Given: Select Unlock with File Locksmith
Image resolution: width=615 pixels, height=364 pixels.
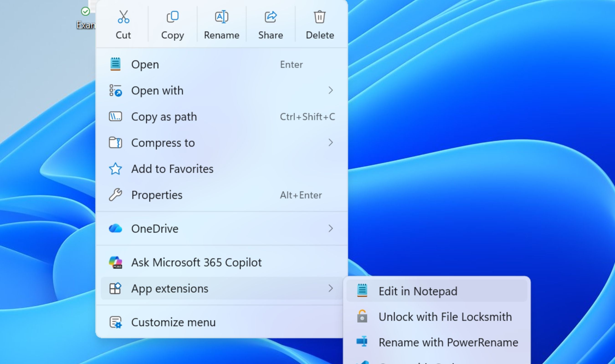Looking at the screenshot, I should point(437,316).
